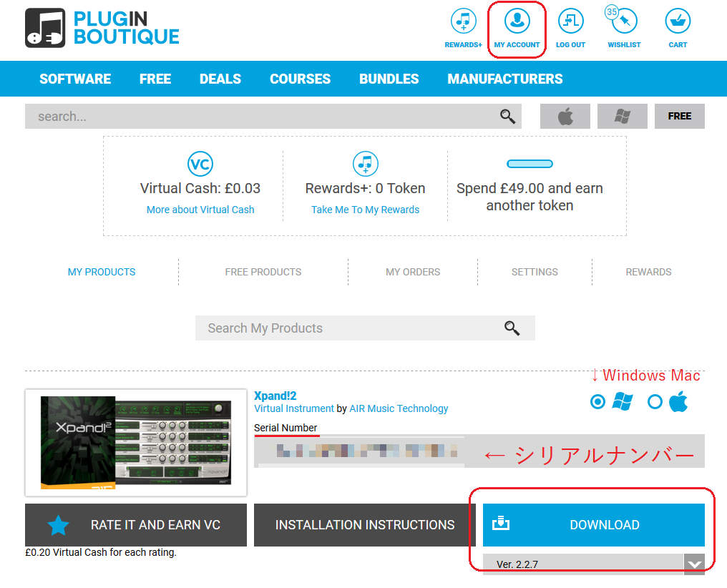Screen dimensions: 727x588
Task: Filter by Windows using Windows logo button
Action: 622,117
